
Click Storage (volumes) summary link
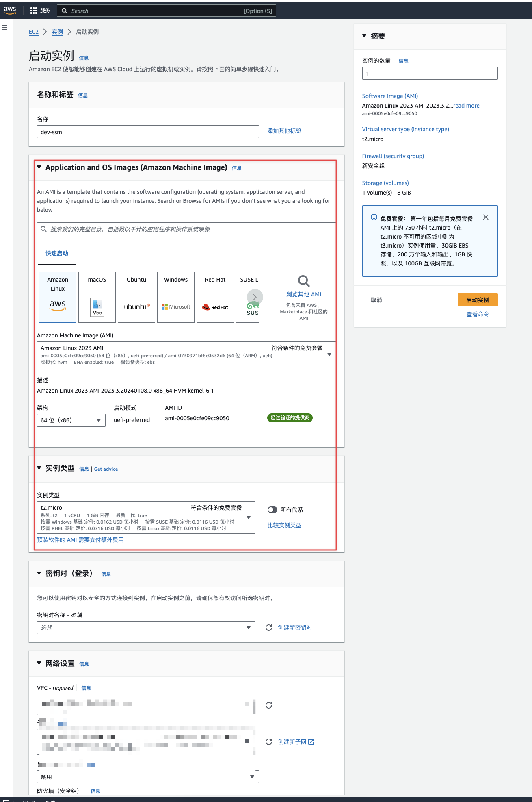(x=385, y=183)
